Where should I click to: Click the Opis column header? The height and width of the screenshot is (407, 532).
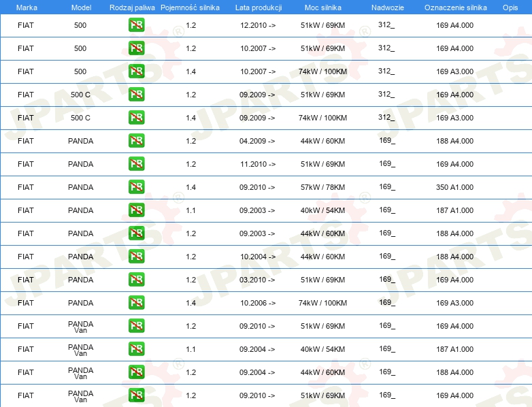tap(510, 7)
